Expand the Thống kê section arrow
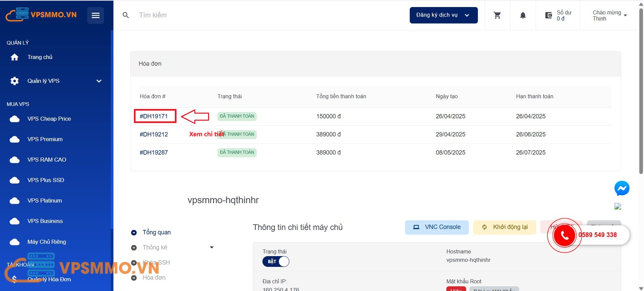Screen dimensions: 644x291 [211, 247]
